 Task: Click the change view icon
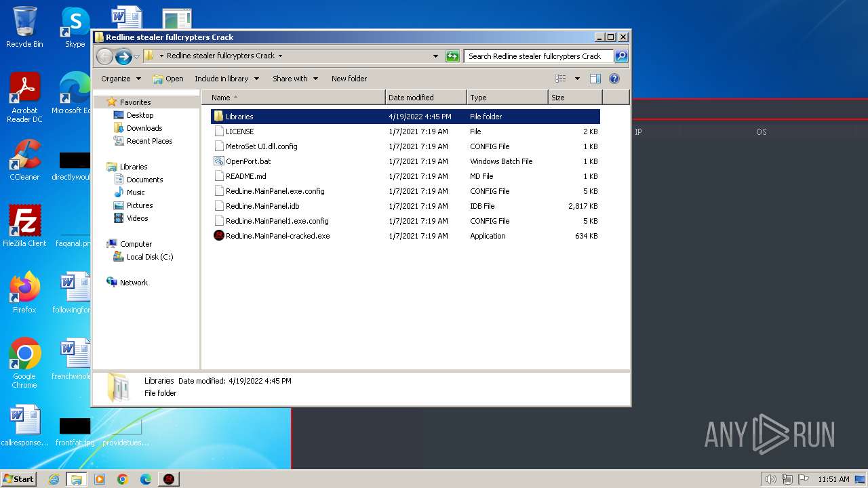[x=561, y=79]
